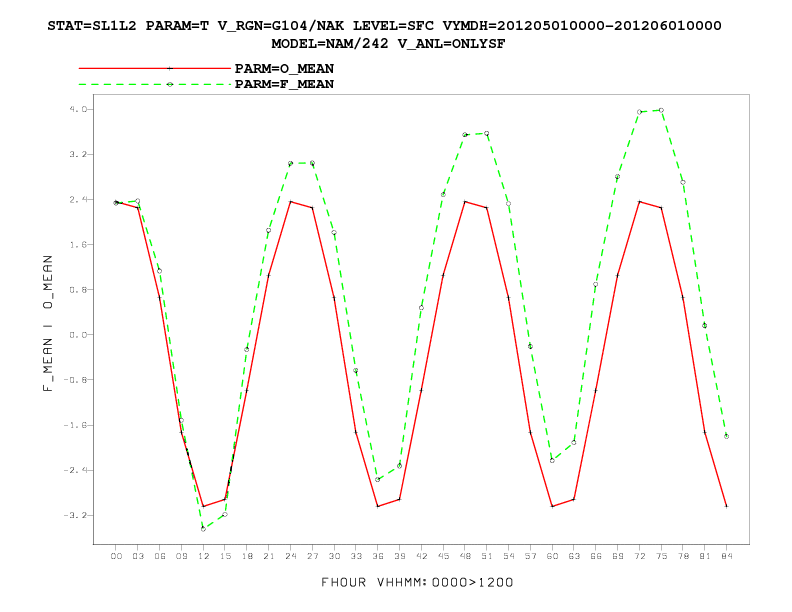Click x-axis tick label 33
This screenshot has width=792, height=612.
[x=356, y=556]
